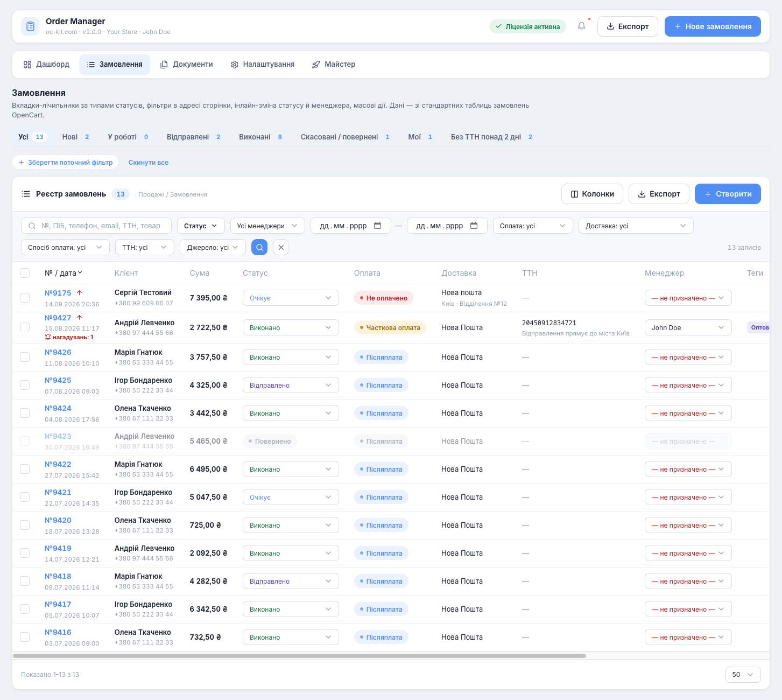Click the blue search filter icon button
The height and width of the screenshot is (700, 782).
tap(259, 247)
